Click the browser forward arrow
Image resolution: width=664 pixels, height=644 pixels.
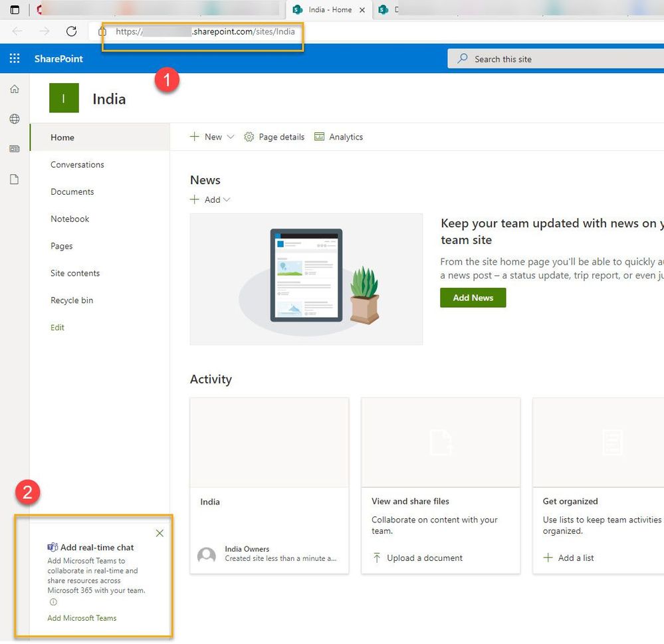[x=45, y=31]
